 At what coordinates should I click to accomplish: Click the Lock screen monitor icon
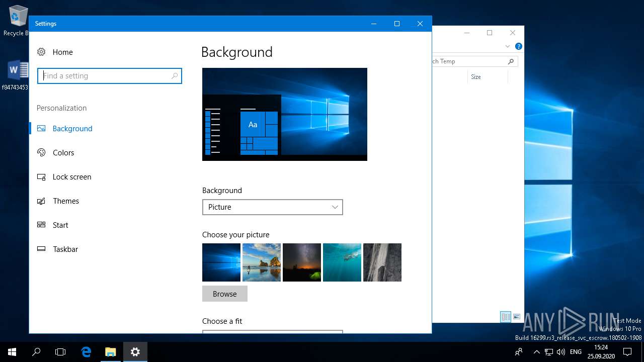tap(41, 176)
